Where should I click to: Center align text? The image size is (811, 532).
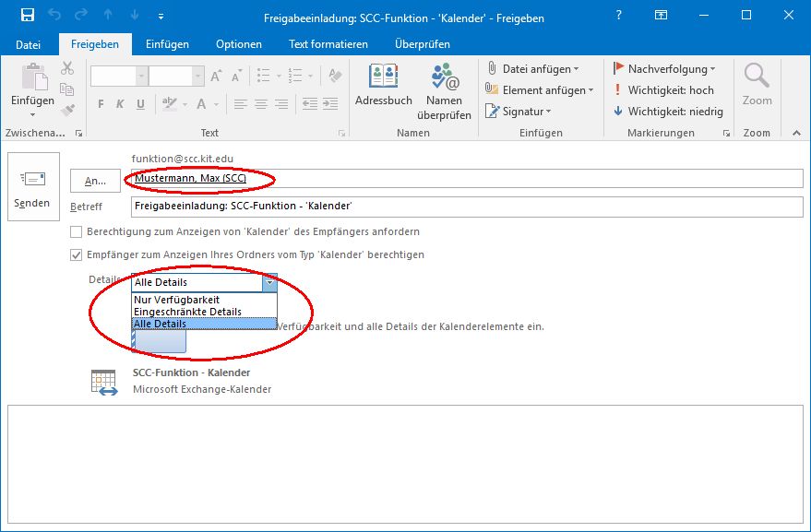coord(261,104)
